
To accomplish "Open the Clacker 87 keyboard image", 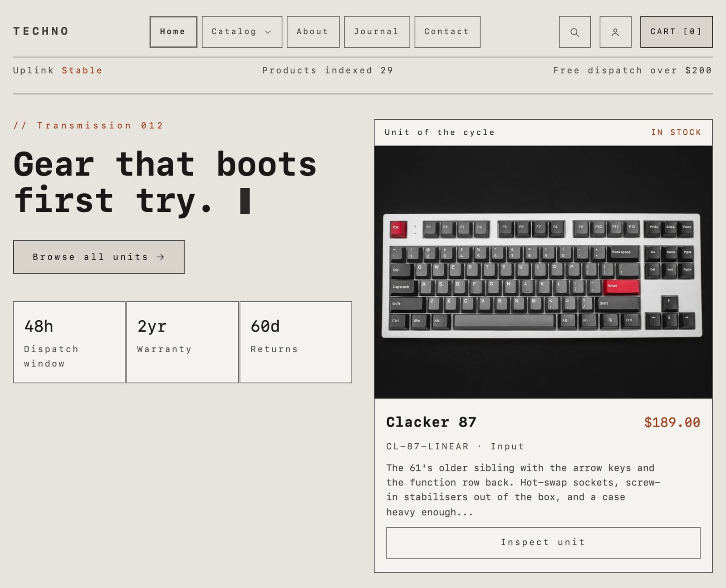I will (543, 272).
